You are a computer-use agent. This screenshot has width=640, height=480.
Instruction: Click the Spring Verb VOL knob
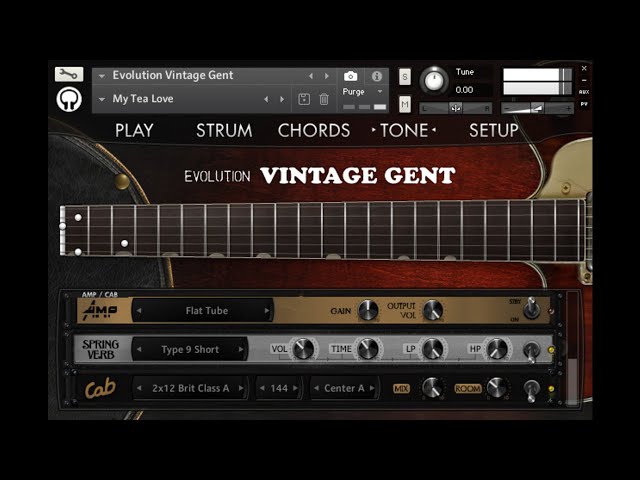304,349
